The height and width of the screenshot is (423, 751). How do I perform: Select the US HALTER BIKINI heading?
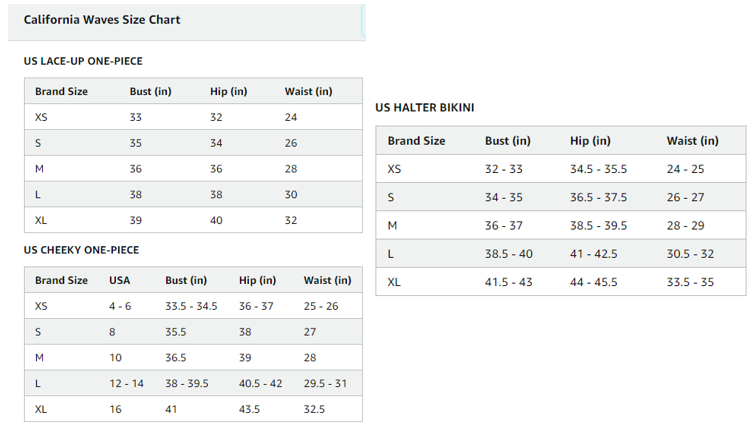click(x=424, y=107)
